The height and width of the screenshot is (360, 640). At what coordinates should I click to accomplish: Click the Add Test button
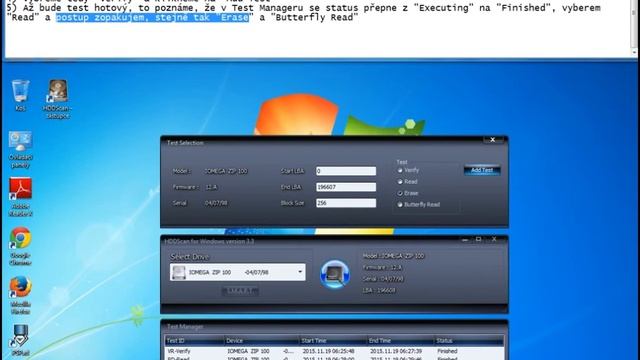[x=482, y=170]
